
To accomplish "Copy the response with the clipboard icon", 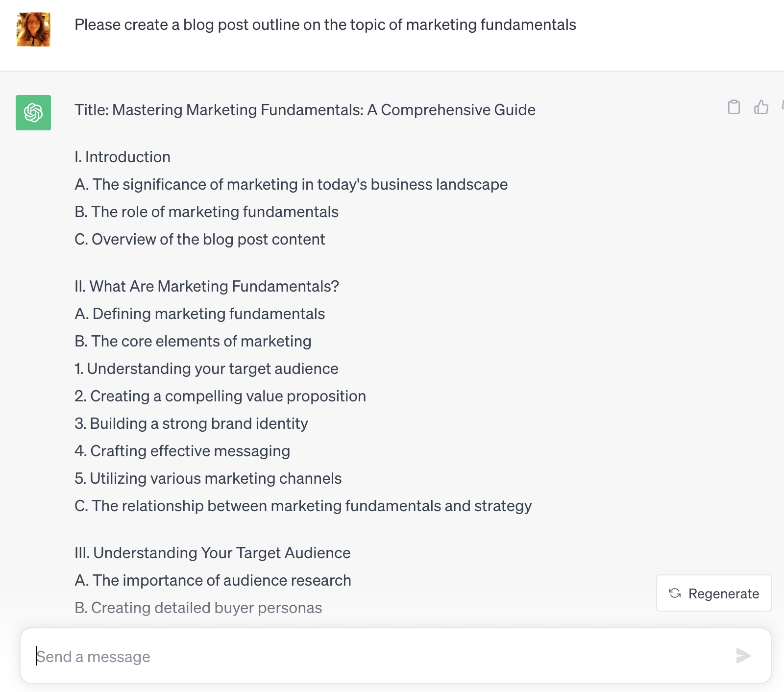I will coord(734,107).
